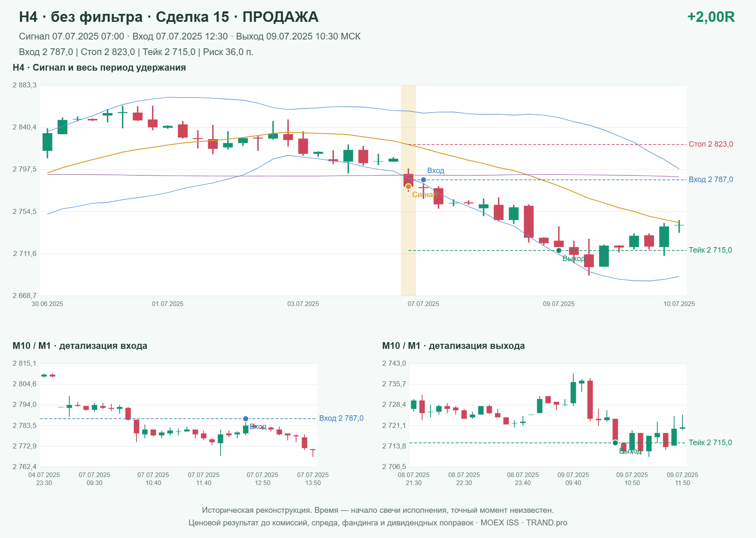Click the '03.07.2025' date on the H4 axis
This screenshot has width=756, height=538.
click(x=303, y=304)
